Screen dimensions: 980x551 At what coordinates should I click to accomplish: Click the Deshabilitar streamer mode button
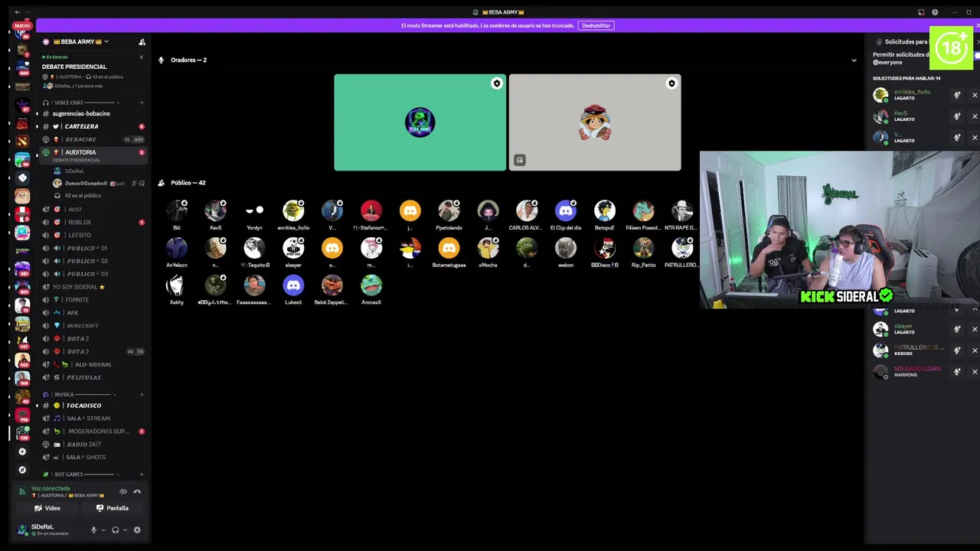point(596,25)
